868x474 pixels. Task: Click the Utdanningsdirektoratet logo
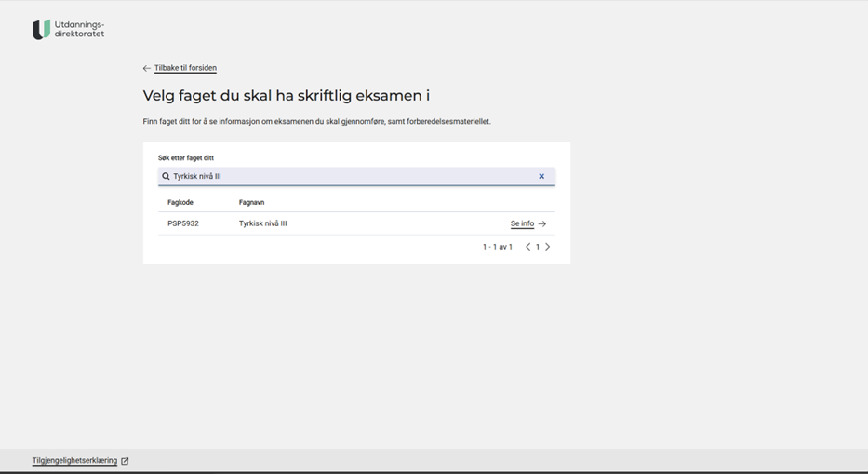point(68,29)
